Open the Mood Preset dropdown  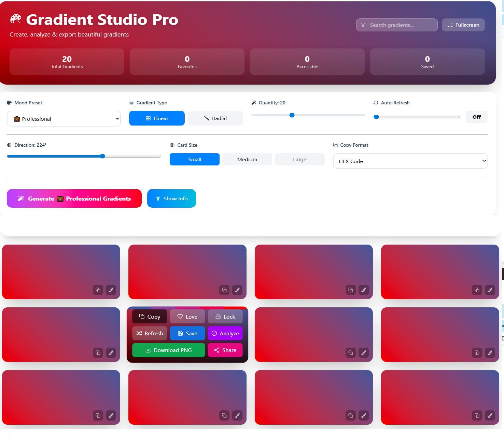[x=64, y=119]
